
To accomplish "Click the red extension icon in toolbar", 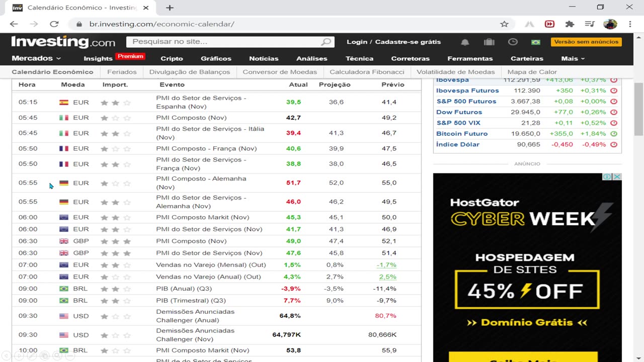I will (549, 24).
